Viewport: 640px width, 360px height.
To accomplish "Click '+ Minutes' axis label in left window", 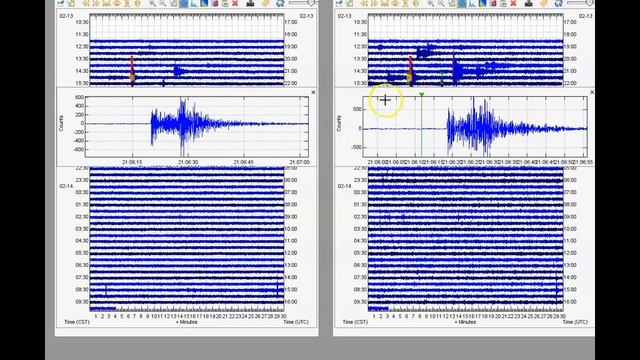I will (x=187, y=322).
